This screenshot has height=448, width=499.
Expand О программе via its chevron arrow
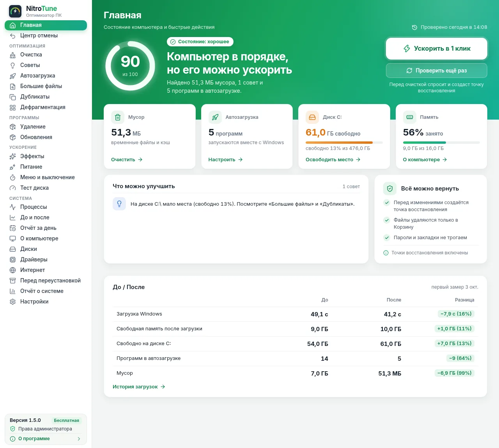pos(79,439)
